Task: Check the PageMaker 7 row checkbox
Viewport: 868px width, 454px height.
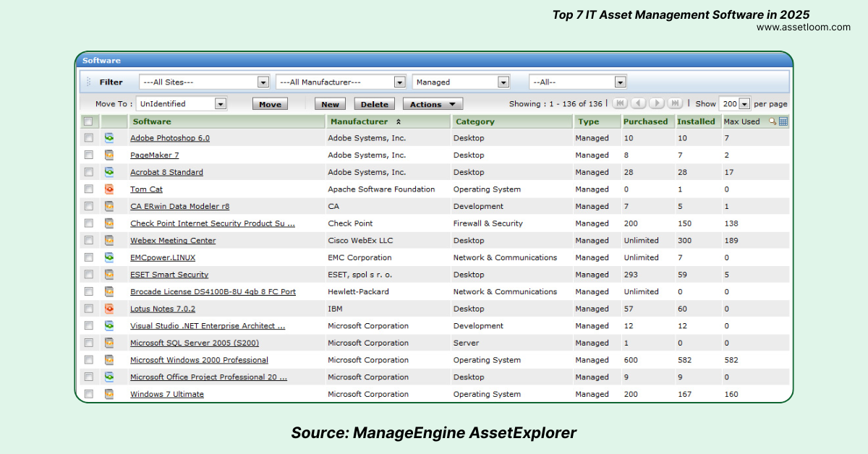Action: tap(88, 155)
